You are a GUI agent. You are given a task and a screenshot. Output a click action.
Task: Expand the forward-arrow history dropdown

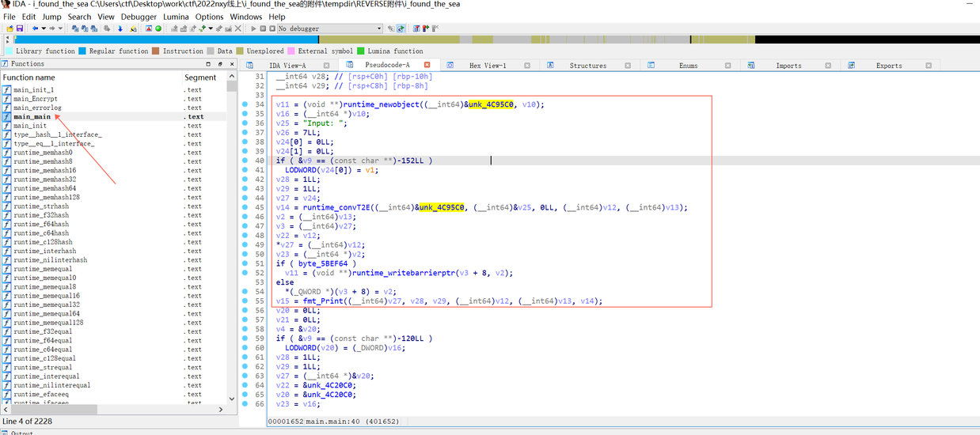[x=60, y=28]
